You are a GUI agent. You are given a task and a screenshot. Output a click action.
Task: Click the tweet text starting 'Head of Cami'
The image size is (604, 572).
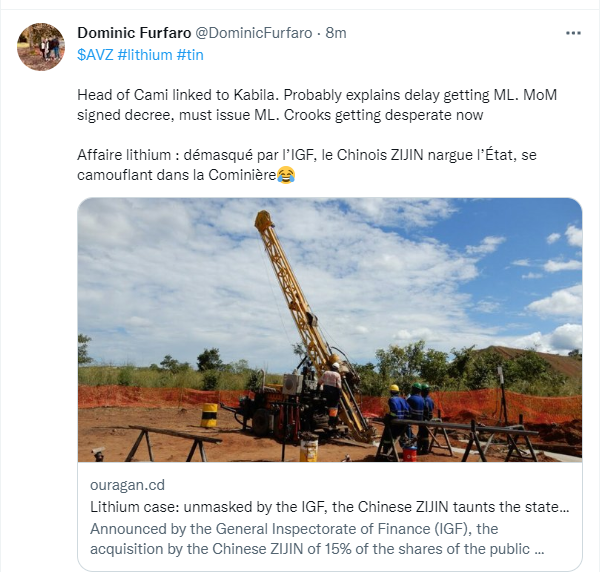(317, 105)
